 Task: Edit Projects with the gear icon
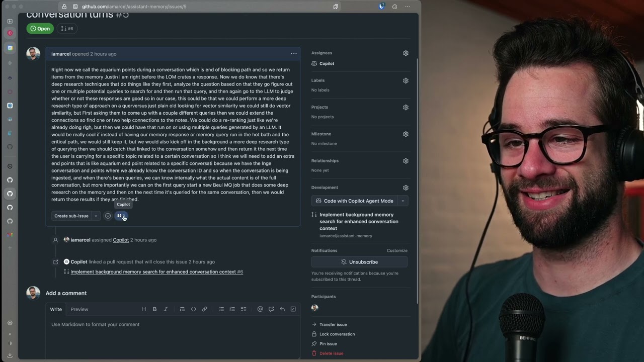(406, 107)
